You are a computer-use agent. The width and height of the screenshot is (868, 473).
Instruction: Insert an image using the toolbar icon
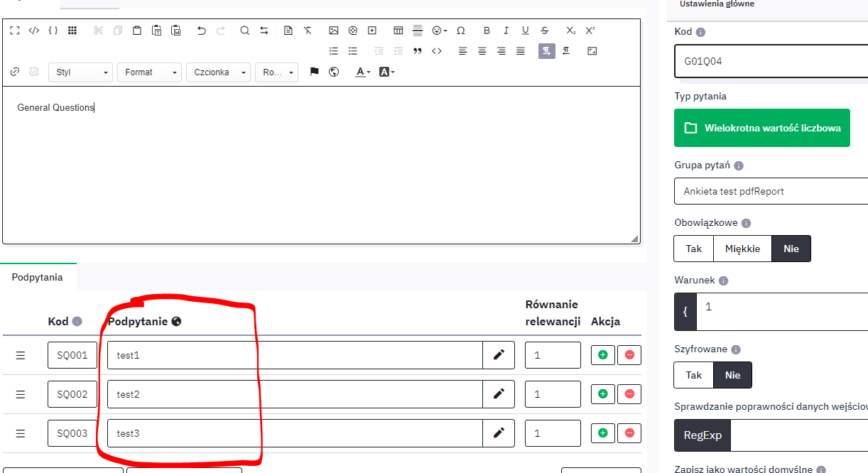334,31
